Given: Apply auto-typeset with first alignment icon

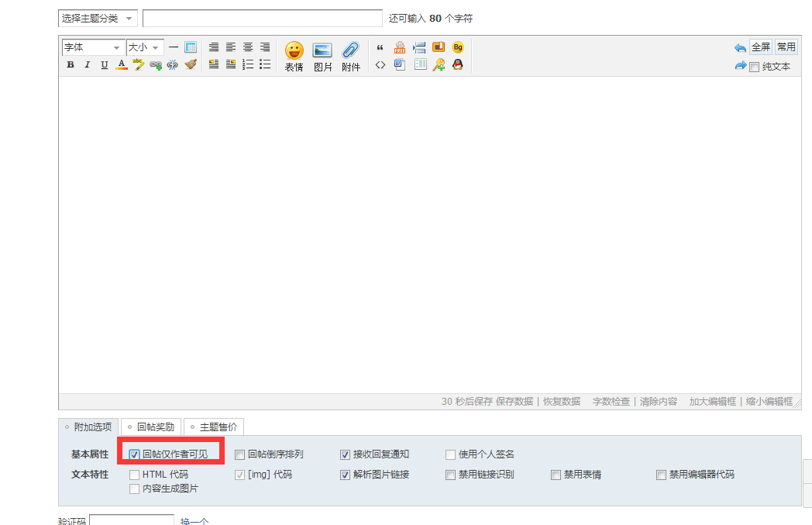Looking at the screenshot, I should 213,47.
